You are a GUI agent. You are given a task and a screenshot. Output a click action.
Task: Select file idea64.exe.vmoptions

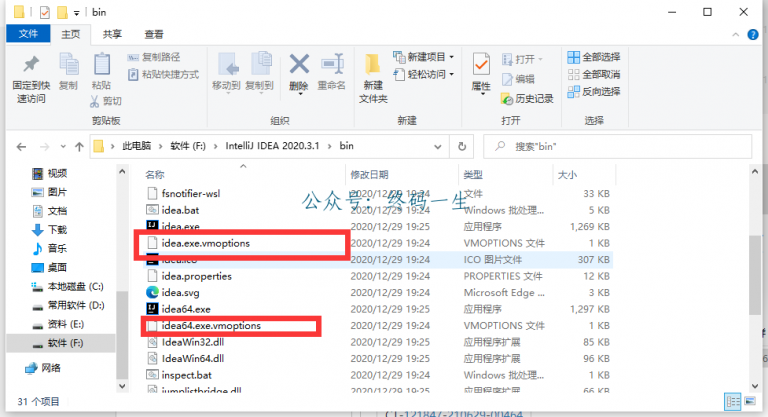(211, 325)
